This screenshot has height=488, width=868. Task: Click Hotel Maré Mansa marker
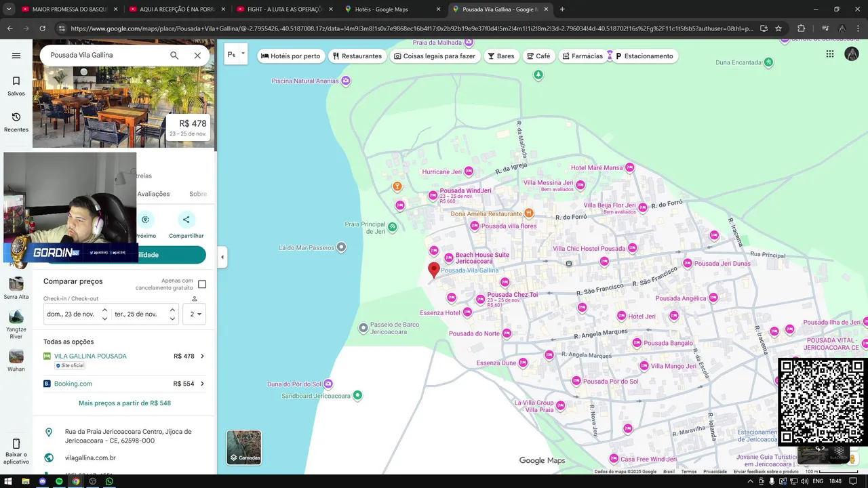tap(629, 167)
